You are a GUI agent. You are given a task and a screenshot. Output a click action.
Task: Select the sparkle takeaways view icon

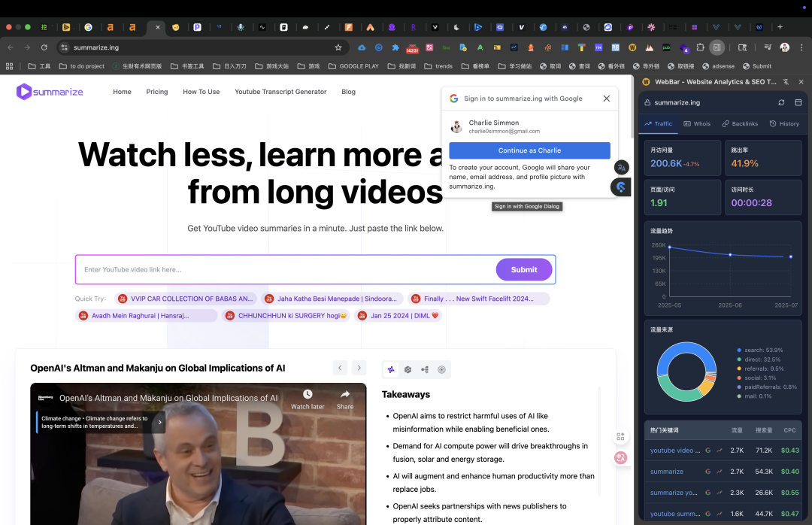(x=391, y=369)
